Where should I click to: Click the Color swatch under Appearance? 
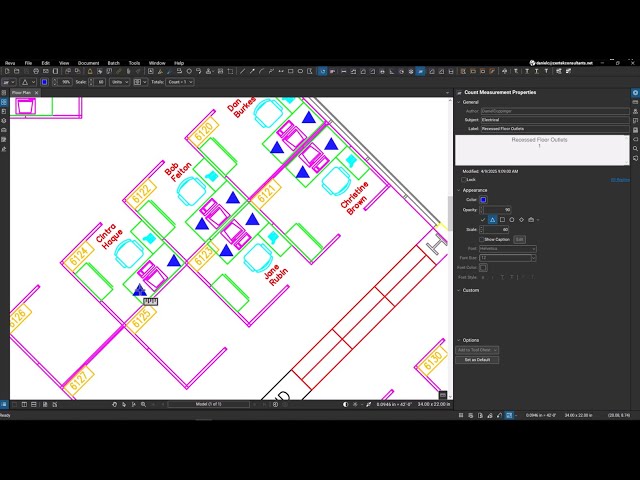[x=483, y=200]
